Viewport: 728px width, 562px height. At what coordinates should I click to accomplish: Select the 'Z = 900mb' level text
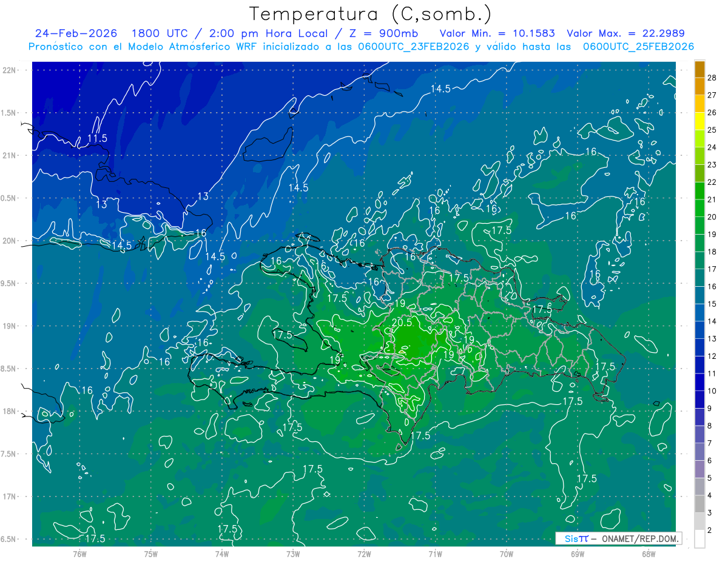pos(385,33)
